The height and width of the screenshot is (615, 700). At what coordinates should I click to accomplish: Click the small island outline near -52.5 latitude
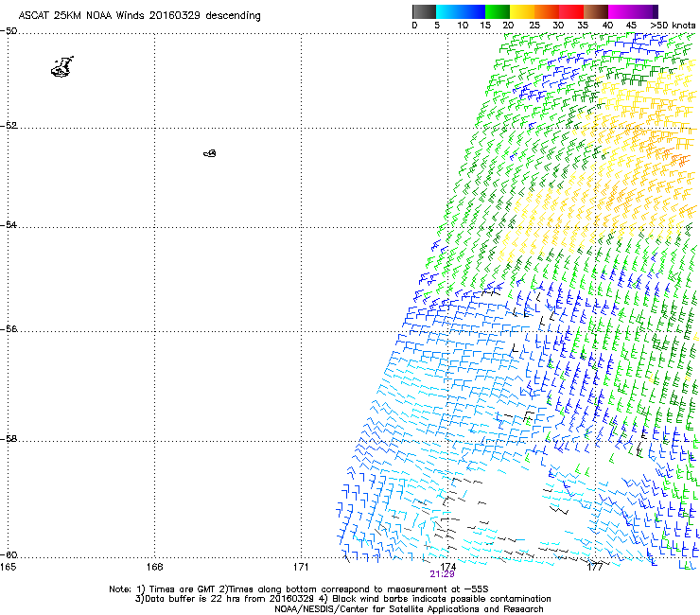(x=210, y=153)
